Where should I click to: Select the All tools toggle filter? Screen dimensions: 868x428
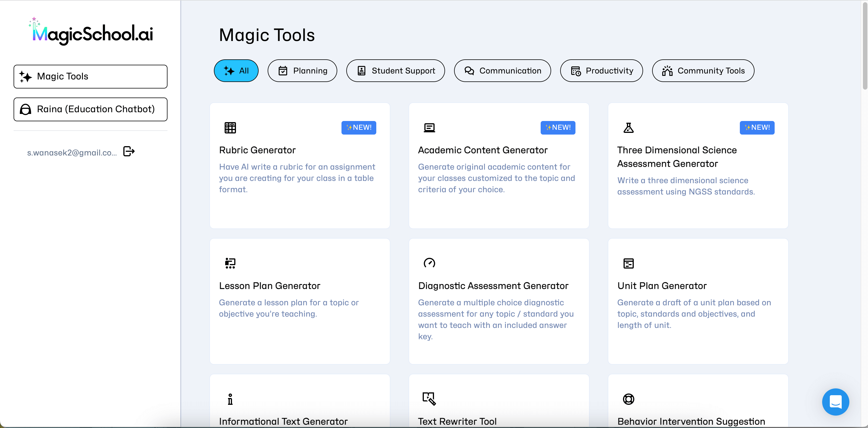(x=235, y=70)
